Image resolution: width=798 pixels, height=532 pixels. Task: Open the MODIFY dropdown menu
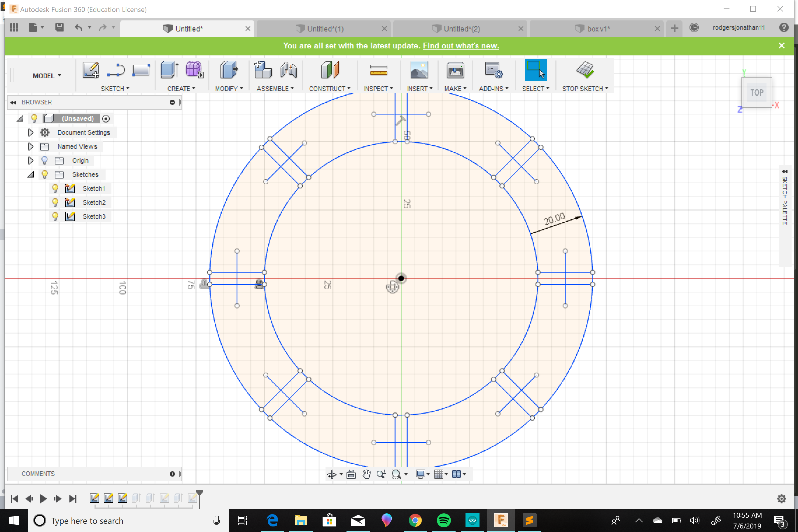click(229, 89)
